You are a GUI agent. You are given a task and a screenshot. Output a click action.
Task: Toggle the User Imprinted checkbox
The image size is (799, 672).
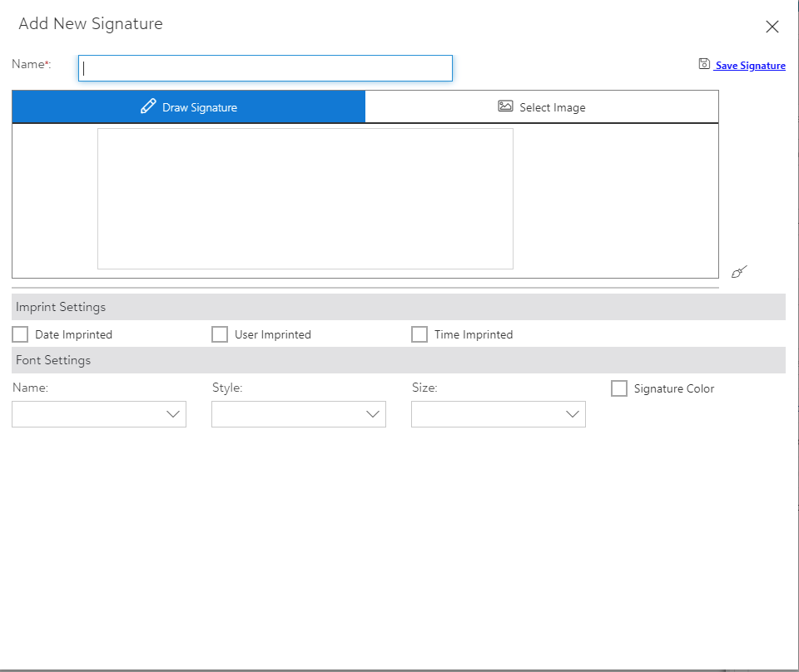click(x=220, y=334)
